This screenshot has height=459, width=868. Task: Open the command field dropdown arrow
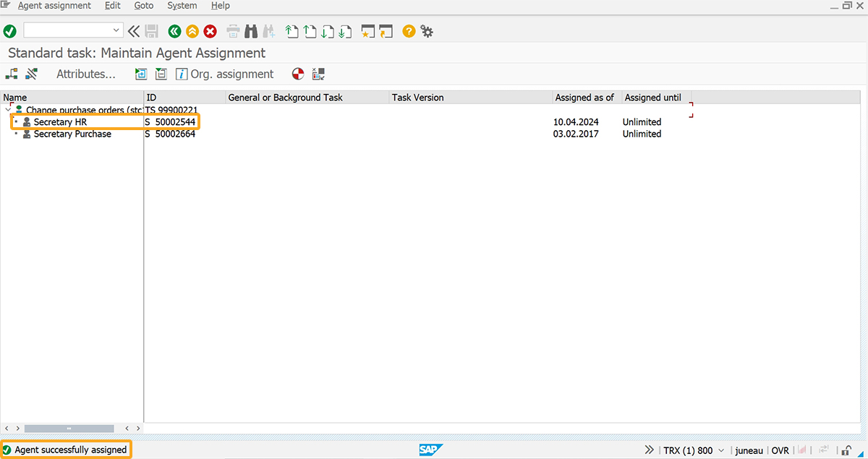point(116,30)
